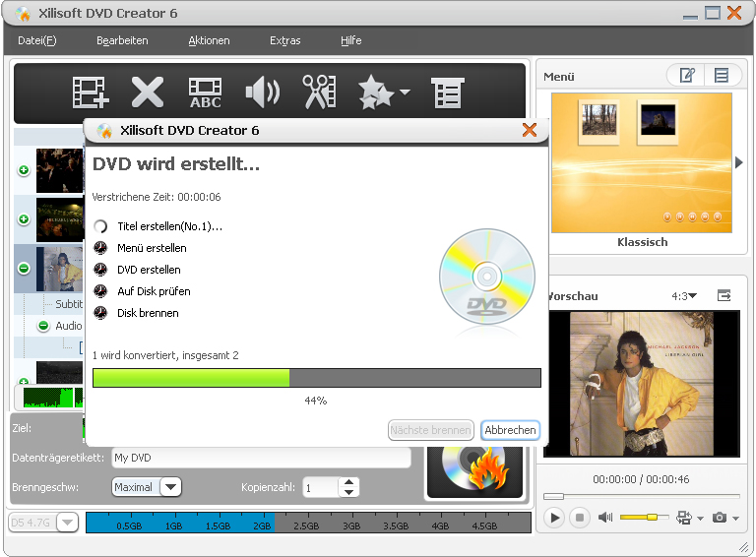Open the Extras menu
This screenshot has width=756, height=557.
coord(284,40)
